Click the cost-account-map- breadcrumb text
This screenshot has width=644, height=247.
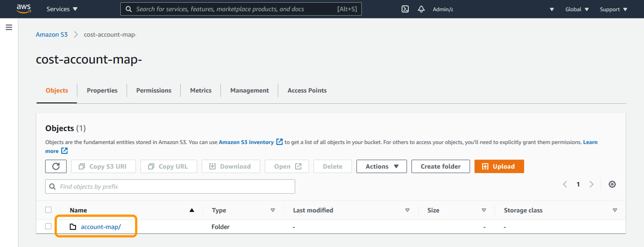(110, 34)
